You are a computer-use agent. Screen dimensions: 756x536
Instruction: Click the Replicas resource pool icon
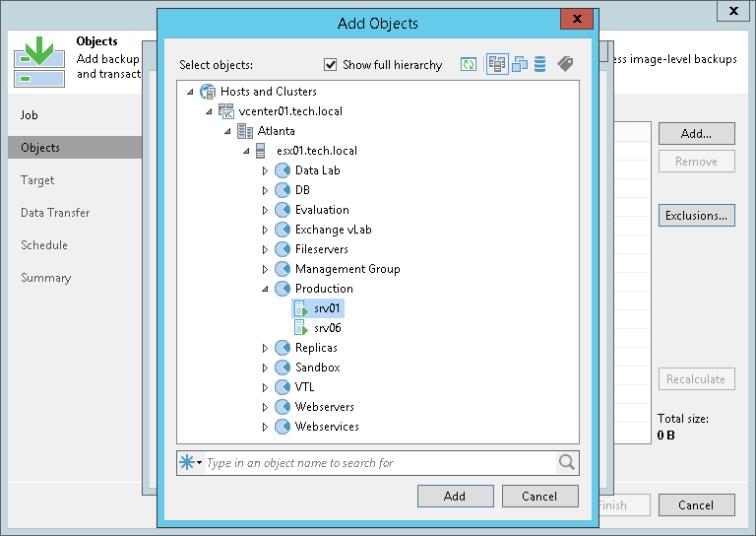click(283, 348)
